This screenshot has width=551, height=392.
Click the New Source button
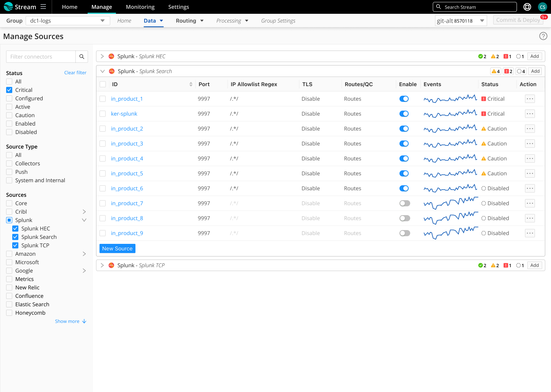pyautogui.click(x=117, y=248)
